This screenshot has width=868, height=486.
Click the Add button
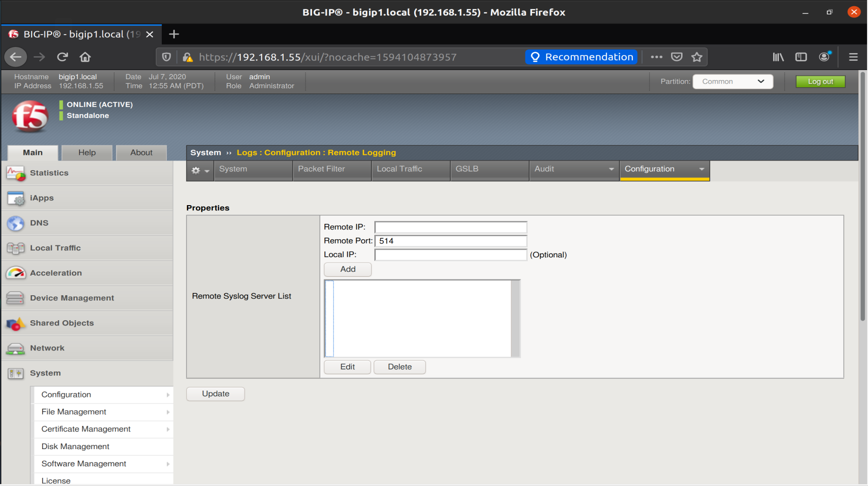(347, 269)
